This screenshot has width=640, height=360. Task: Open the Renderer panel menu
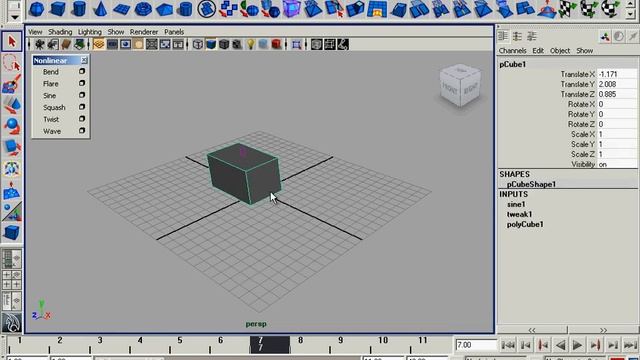point(144,32)
